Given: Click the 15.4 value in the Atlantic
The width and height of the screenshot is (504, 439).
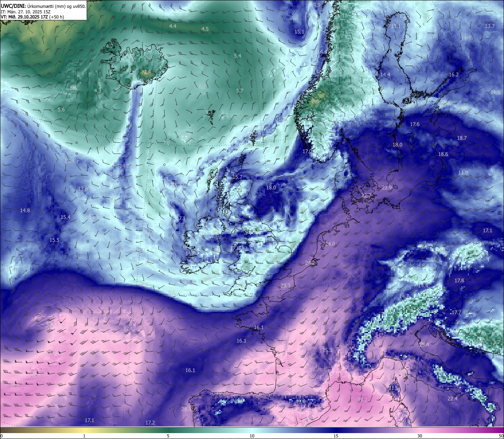Looking at the screenshot, I should click(x=65, y=217).
